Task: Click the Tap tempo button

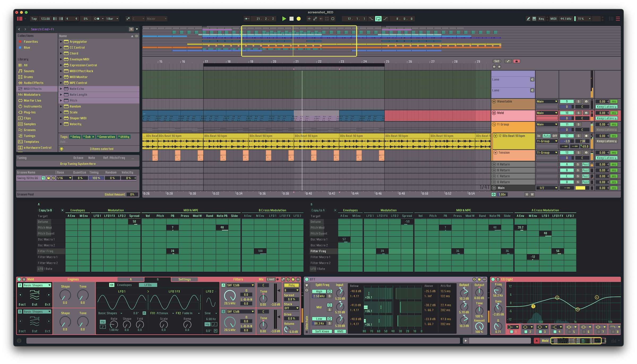Action: 34,19
